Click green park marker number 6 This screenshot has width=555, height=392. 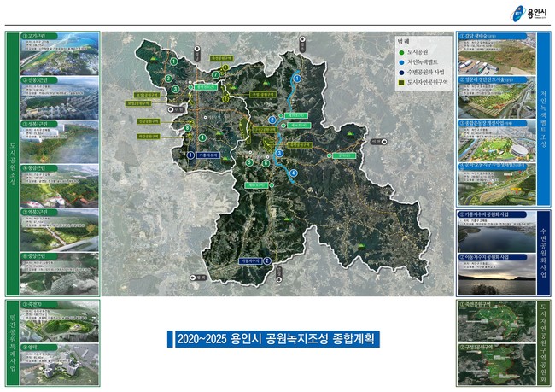tap(266, 163)
